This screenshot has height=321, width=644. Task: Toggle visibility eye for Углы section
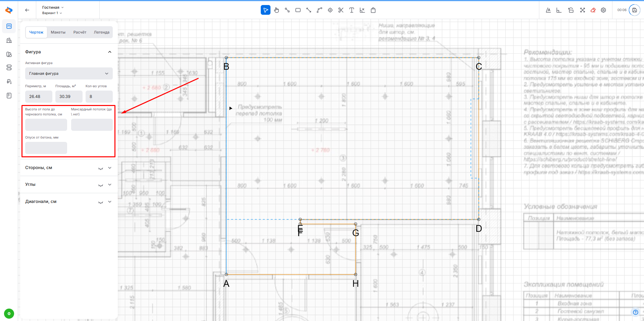tap(100, 185)
